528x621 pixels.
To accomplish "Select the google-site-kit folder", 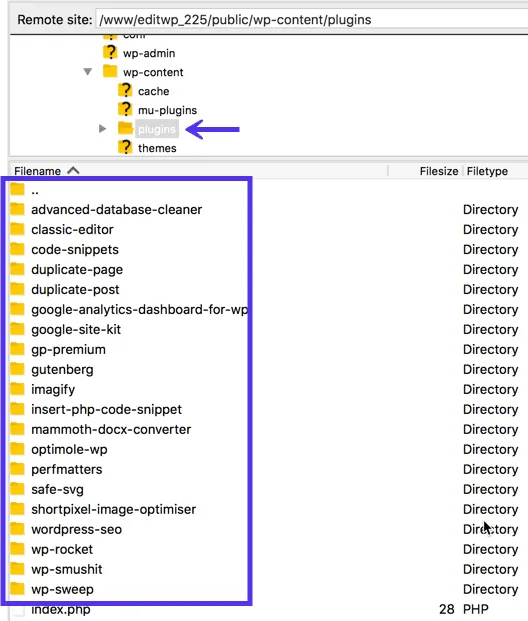I will click(76, 330).
